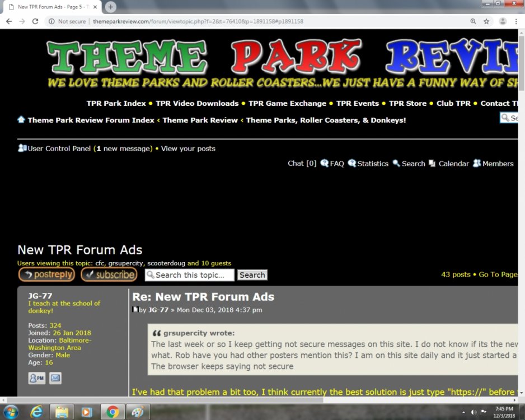
Task: Open the system volume slider
Action: coord(474,412)
